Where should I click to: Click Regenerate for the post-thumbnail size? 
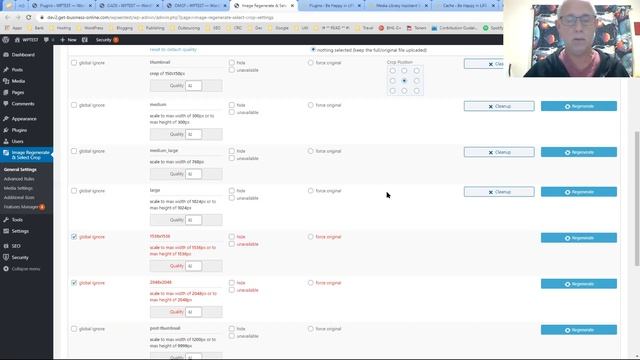coord(579,330)
